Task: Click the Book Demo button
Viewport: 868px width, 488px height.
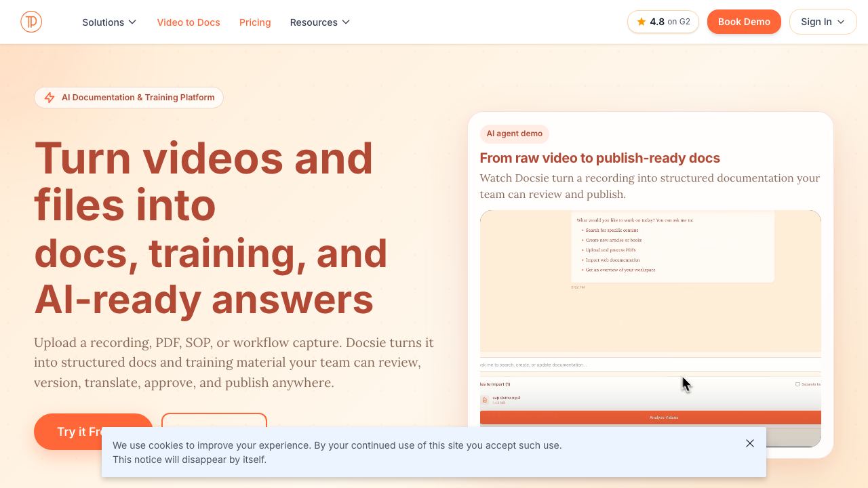Action: pyautogui.click(x=744, y=22)
